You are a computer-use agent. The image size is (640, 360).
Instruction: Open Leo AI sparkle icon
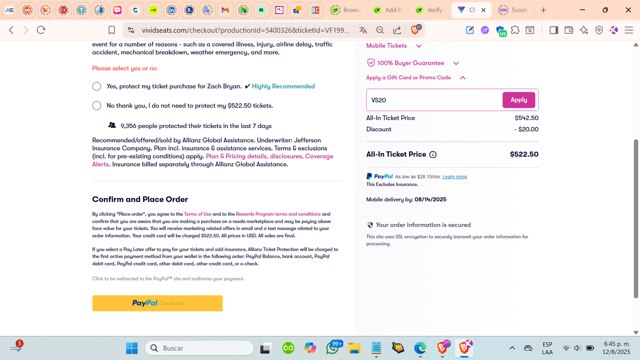point(584,30)
